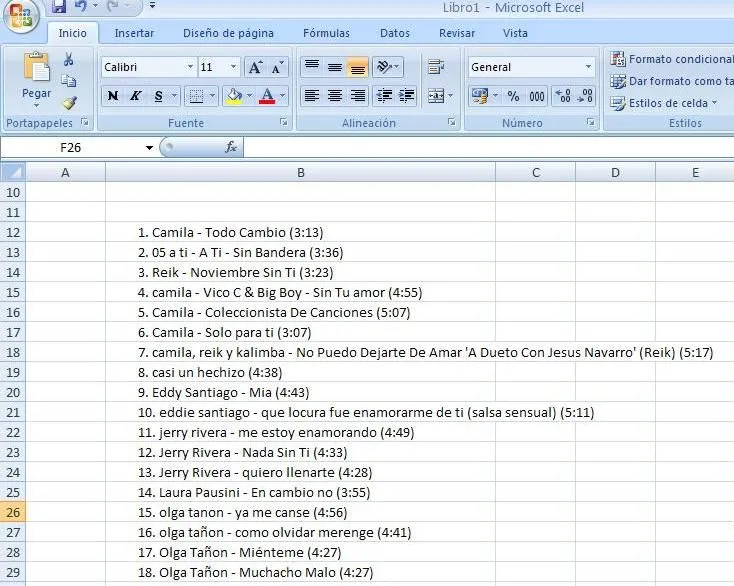734x586 pixels.
Task: Open underline style dropdown arrow
Action: click(x=174, y=96)
